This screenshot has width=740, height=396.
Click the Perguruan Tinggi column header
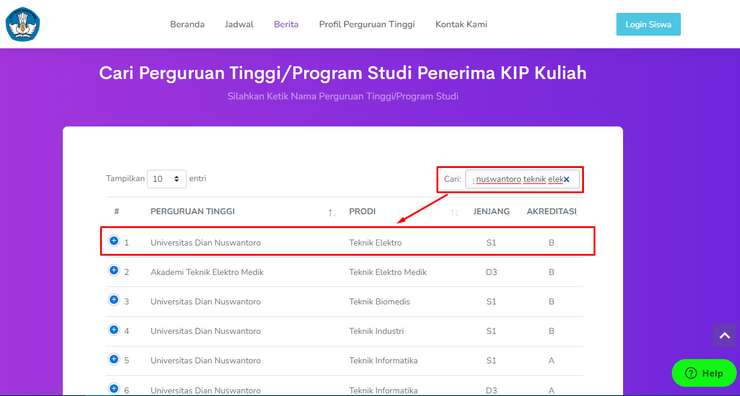[x=193, y=211]
